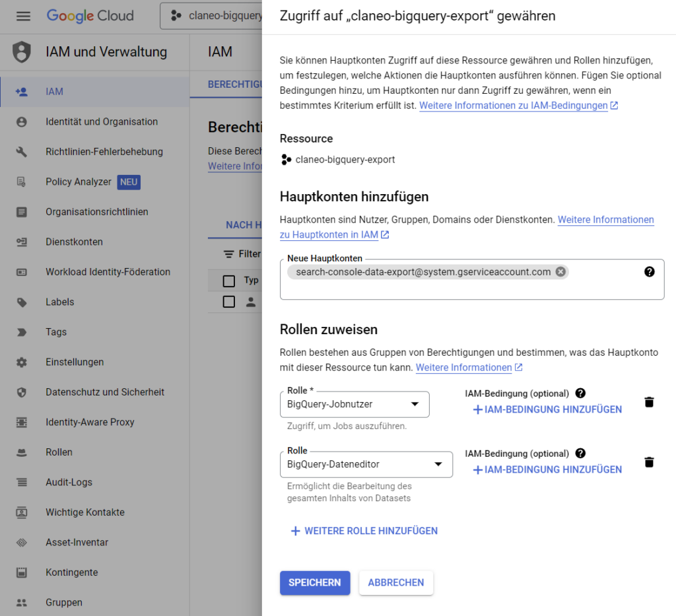Add IAM-Bedingung for BigQuery-Dateneditor role
This screenshot has height=616, width=676.
point(547,469)
